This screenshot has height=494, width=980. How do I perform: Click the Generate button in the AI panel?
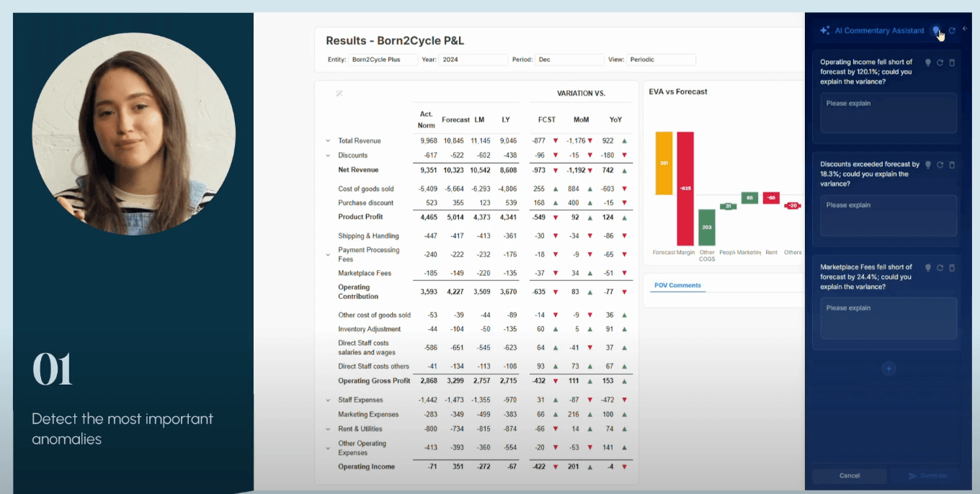[927, 475]
